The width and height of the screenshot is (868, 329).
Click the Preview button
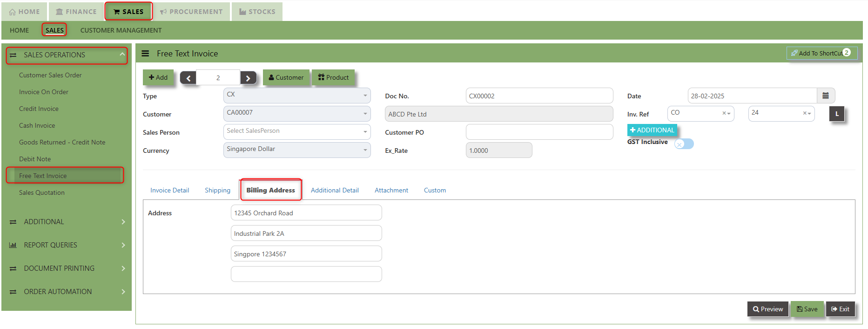767,309
